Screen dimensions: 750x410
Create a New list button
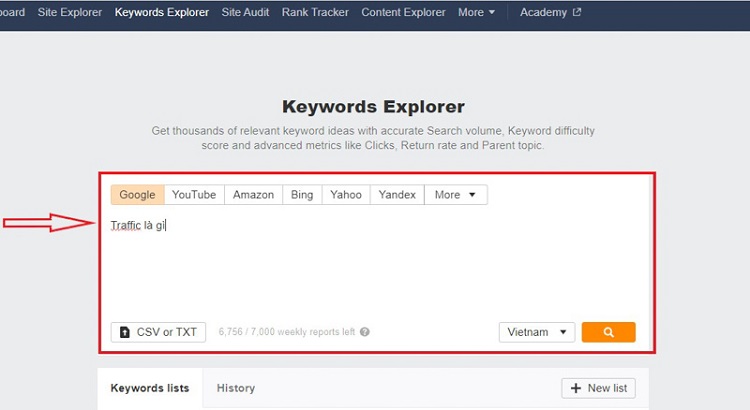coord(598,388)
